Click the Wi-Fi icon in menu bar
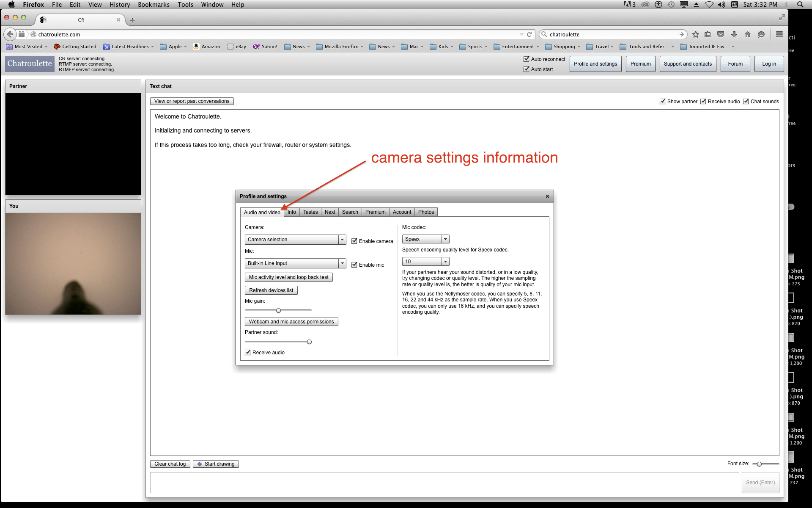This screenshot has width=812, height=508. click(709, 5)
